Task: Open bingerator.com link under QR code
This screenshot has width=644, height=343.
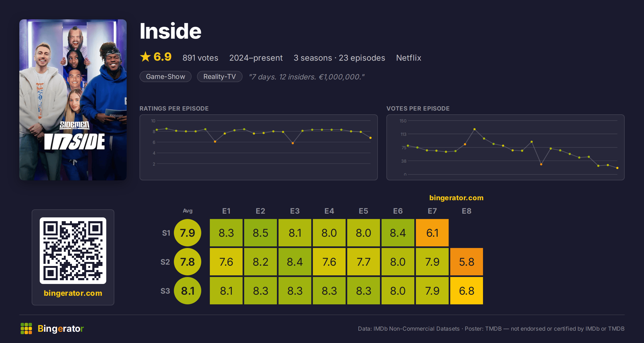Action: pyautogui.click(x=73, y=293)
